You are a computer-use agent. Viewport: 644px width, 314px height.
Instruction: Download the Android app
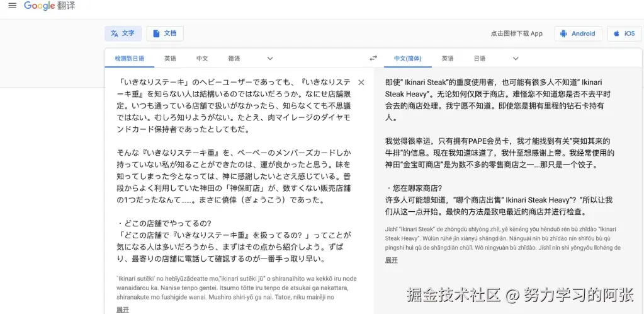[x=578, y=34]
